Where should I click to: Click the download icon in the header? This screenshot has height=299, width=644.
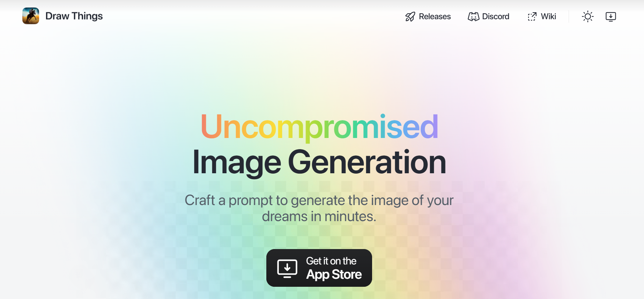pos(611,16)
